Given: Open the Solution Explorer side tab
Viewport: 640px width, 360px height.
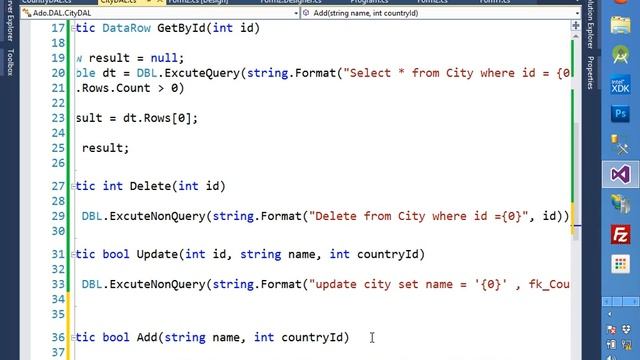Looking at the screenshot, I should click(590, 24).
